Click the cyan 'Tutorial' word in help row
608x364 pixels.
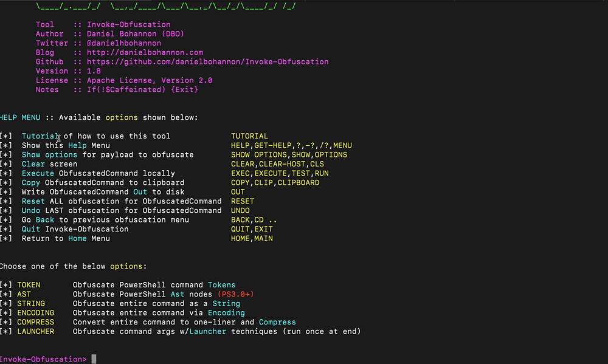pyautogui.click(x=40, y=136)
